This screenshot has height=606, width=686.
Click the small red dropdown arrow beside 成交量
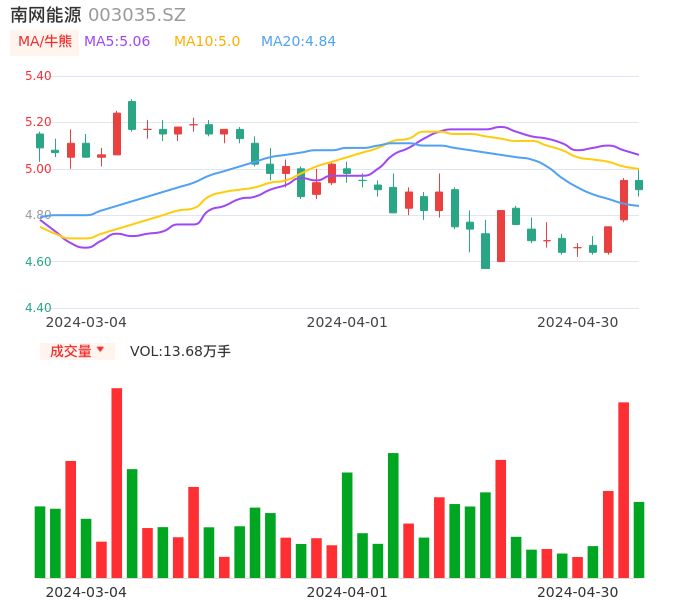(x=100, y=350)
